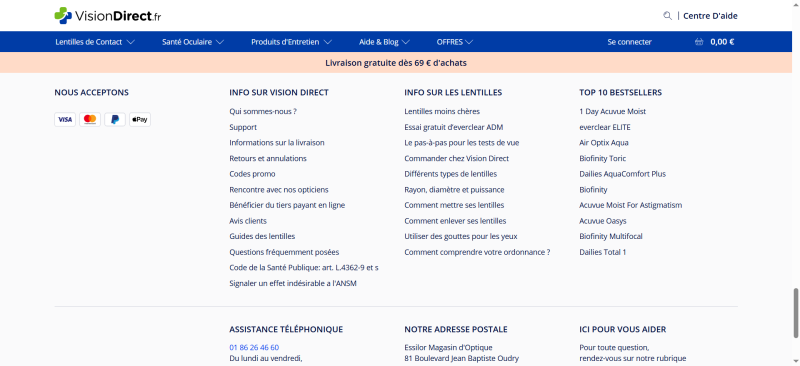Image resolution: width=800 pixels, height=366 pixels.
Task: Open Signaler un effet indésirable a l'ANSM
Action: pos(293,283)
